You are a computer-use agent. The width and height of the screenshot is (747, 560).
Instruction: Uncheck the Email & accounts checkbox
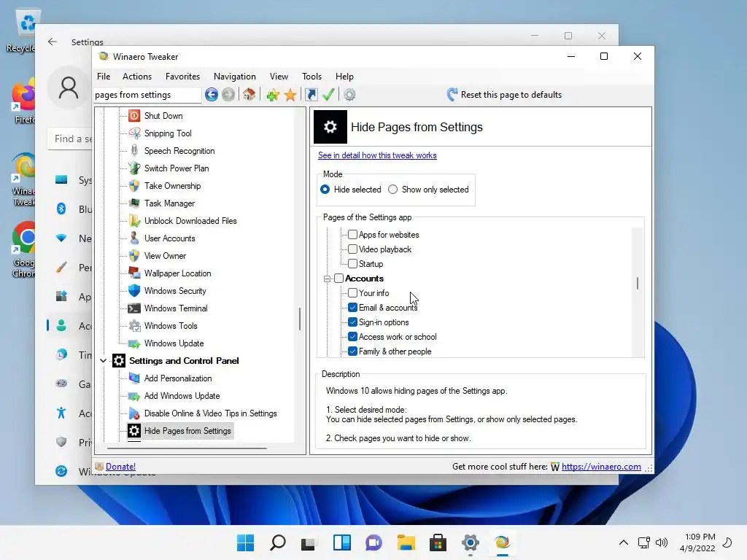pos(352,307)
